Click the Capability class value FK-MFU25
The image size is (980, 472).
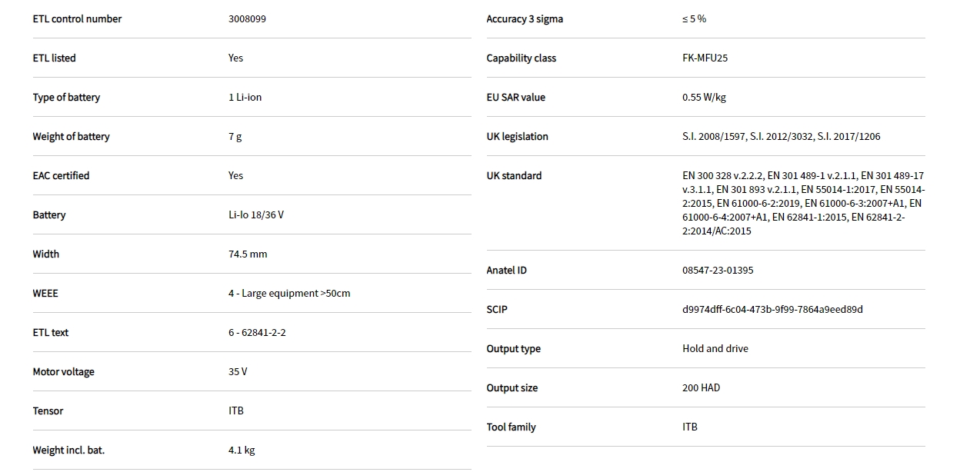(705, 58)
